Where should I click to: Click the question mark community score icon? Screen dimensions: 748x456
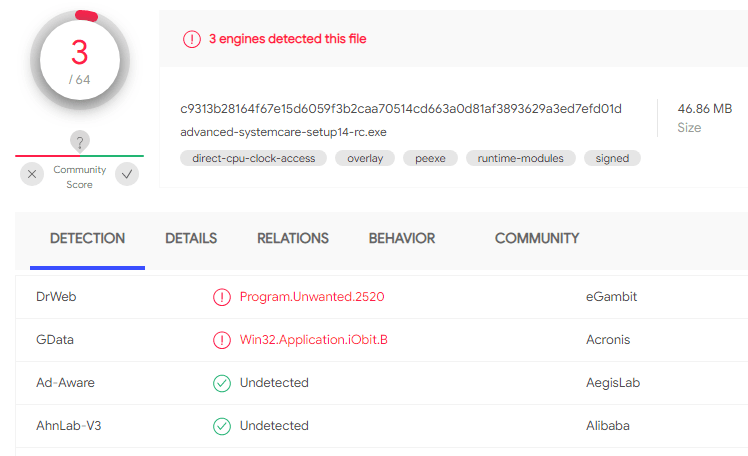pyautogui.click(x=80, y=141)
